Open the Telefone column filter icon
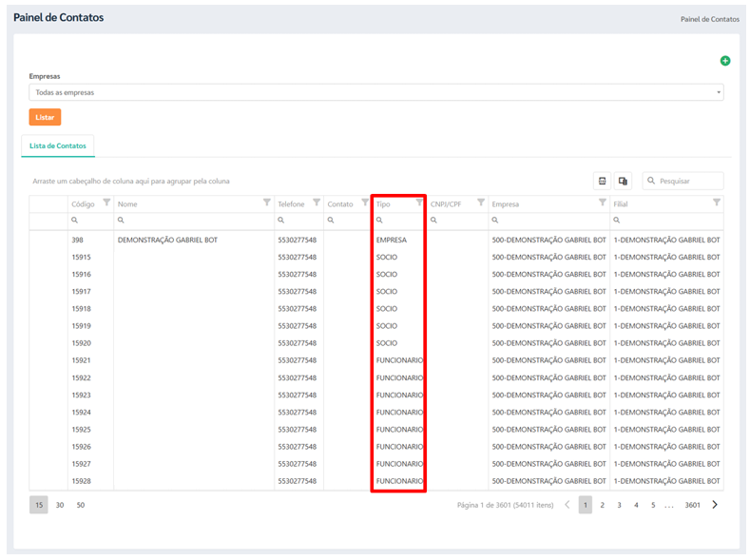 pyautogui.click(x=317, y=203)
